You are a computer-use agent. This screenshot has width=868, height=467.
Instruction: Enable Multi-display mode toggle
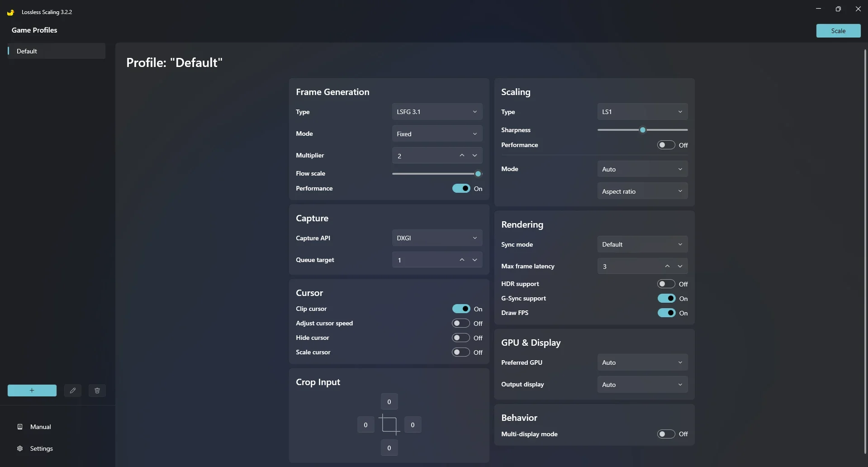click(x=666, y=434)
